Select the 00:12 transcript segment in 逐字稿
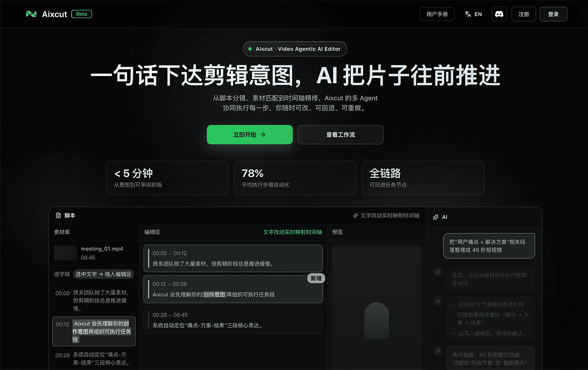This screenshot has height=370, width=588. tap(93, 331)
